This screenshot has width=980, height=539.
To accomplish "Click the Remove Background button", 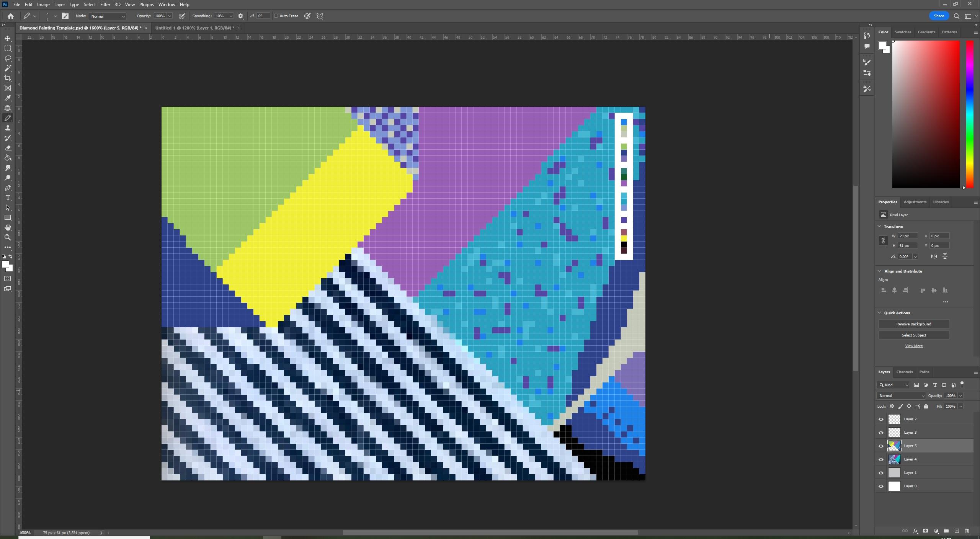I will click(x=914, y=324).
